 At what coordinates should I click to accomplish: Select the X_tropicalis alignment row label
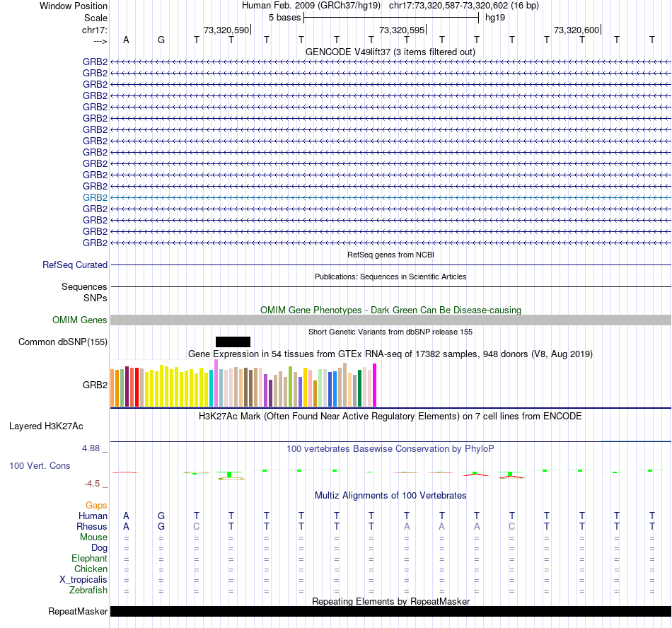[83, 580]
